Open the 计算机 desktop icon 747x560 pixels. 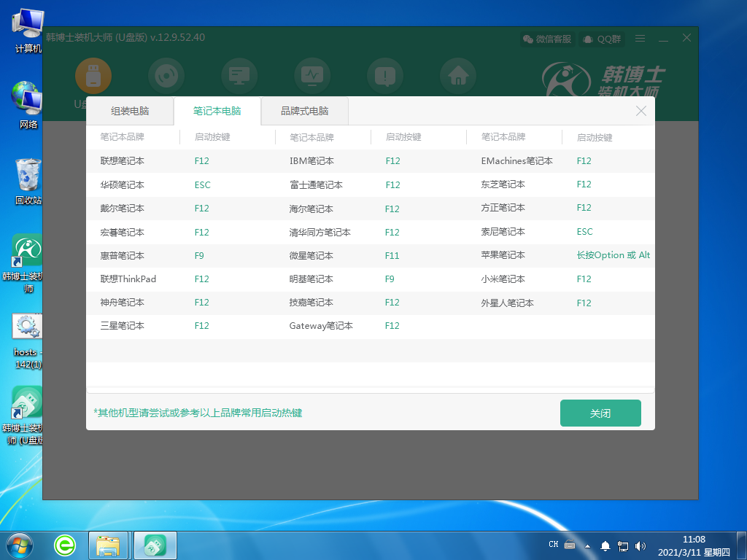(x=26, y=22)
